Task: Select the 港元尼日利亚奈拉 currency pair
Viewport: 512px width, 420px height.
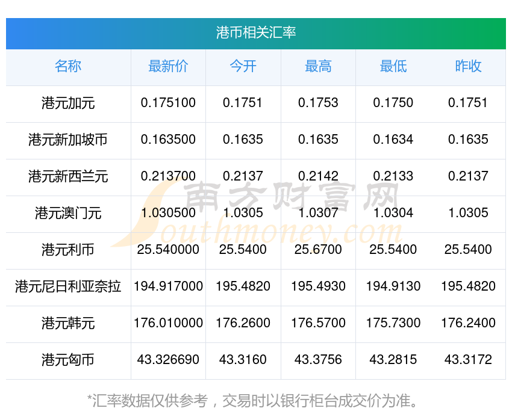Action: [x=68, y=286]
